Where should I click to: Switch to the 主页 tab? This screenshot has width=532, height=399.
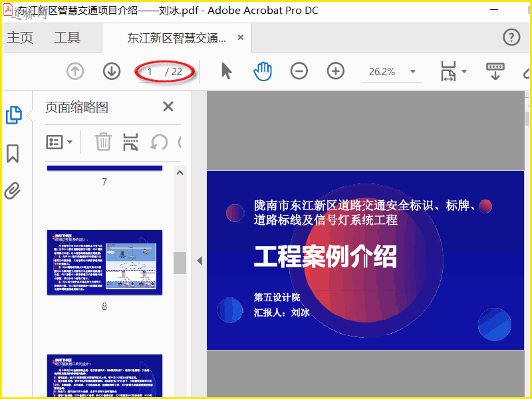pyautogui.click(x=20, y=37)
